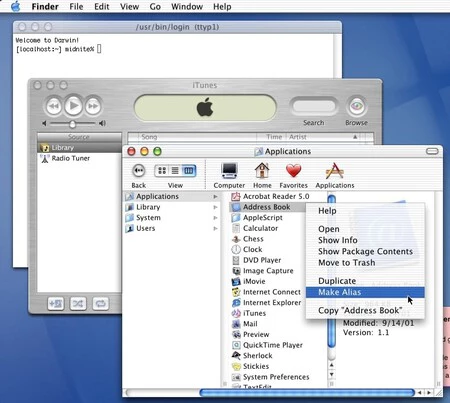The image size is (450, 403).
Task: Select iTunes in Applications list
Action: [x=249, y=314]
